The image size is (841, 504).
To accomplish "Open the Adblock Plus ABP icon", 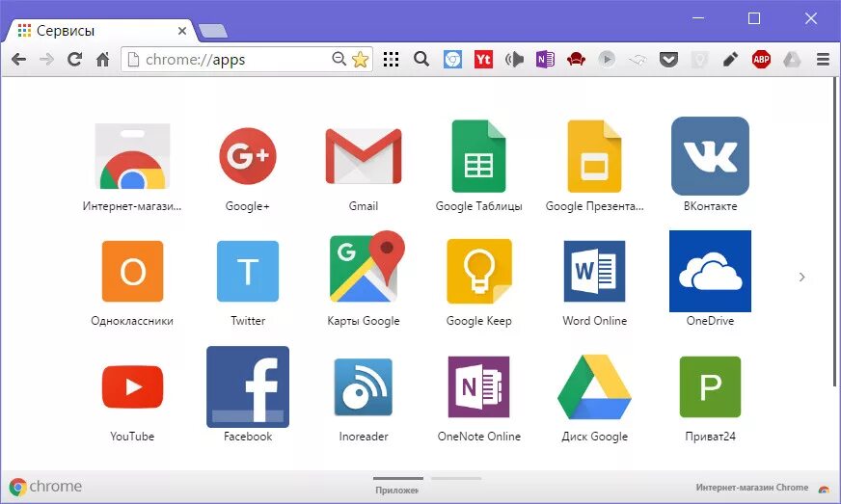I will point(761,59).
